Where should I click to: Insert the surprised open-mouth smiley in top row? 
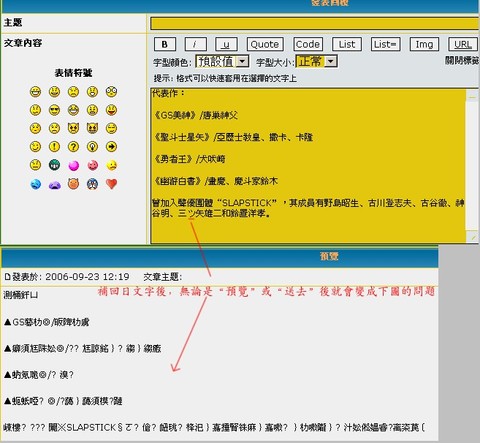92,92
